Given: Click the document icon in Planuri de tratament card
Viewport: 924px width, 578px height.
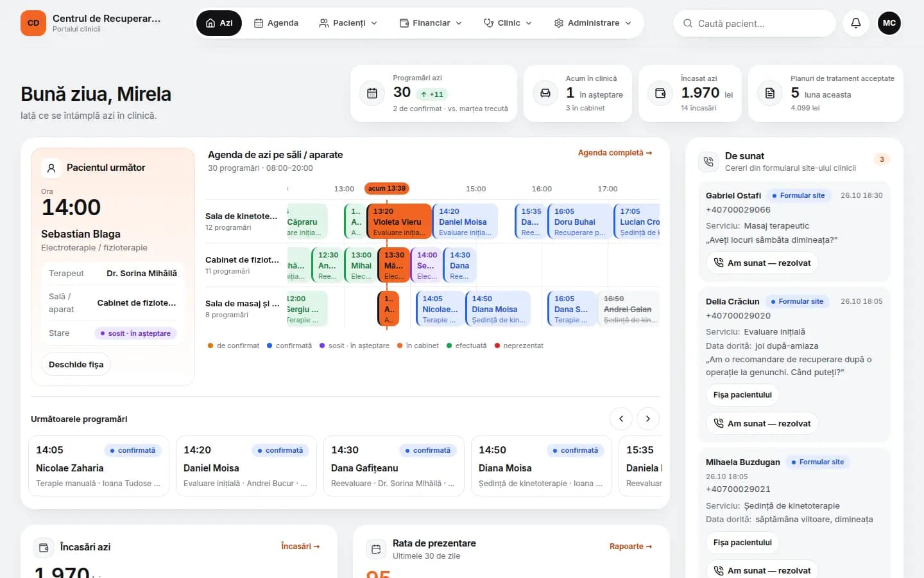Looking at the screenshot, I should [770, 93].
